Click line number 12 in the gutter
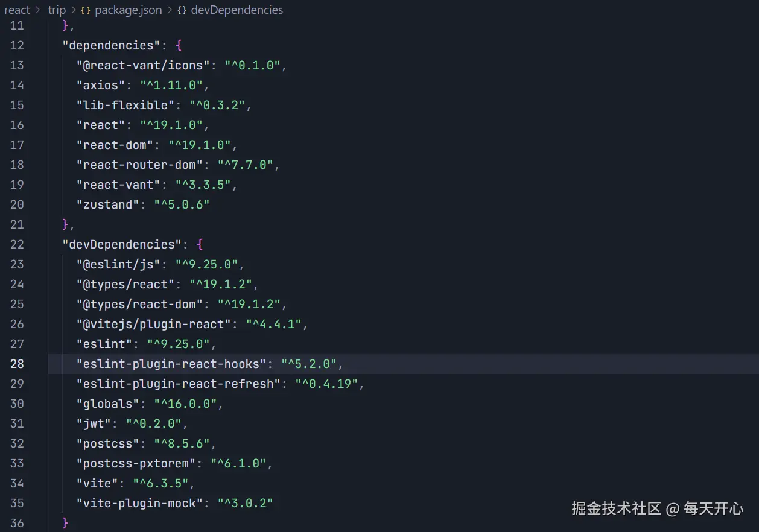Screen dimensions: 759x532 [17, 45]
